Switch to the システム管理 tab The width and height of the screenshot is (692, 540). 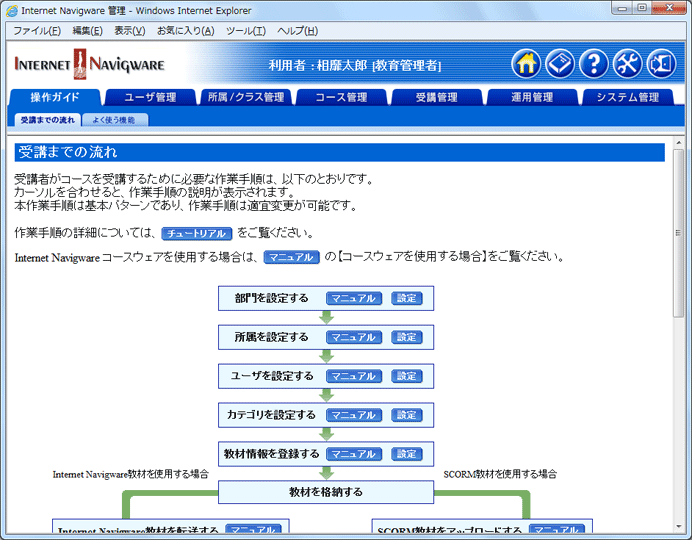click(628, 98)
